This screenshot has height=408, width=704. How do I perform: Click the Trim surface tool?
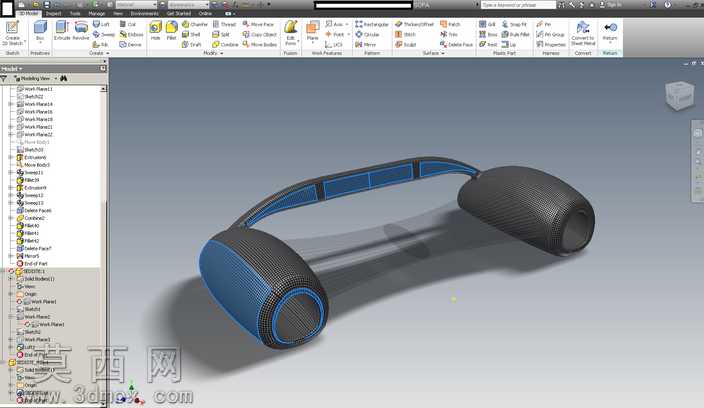click(449, 35)
